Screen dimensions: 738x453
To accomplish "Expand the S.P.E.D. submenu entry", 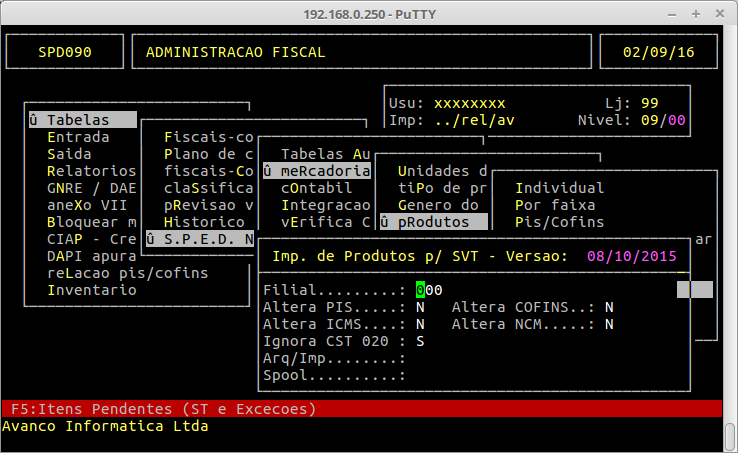I will coord(200,239).
